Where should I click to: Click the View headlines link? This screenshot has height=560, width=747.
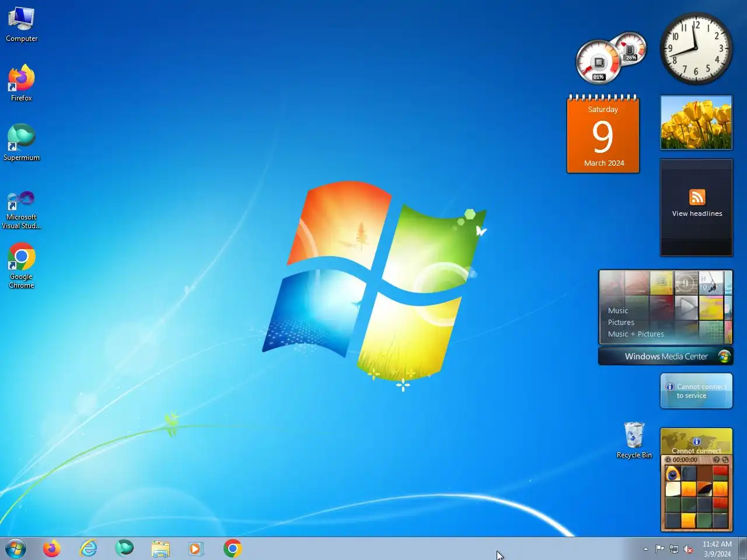[697, 214]
